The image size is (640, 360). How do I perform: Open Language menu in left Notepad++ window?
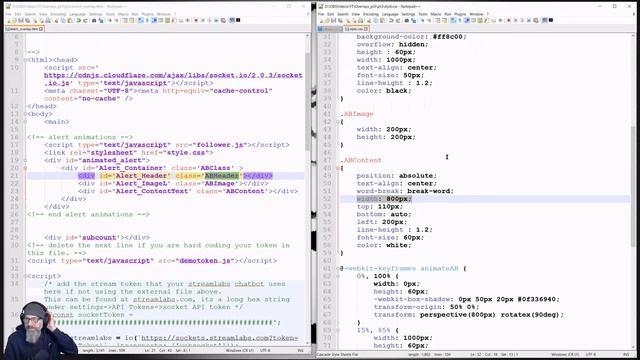[x=77, y=14]
